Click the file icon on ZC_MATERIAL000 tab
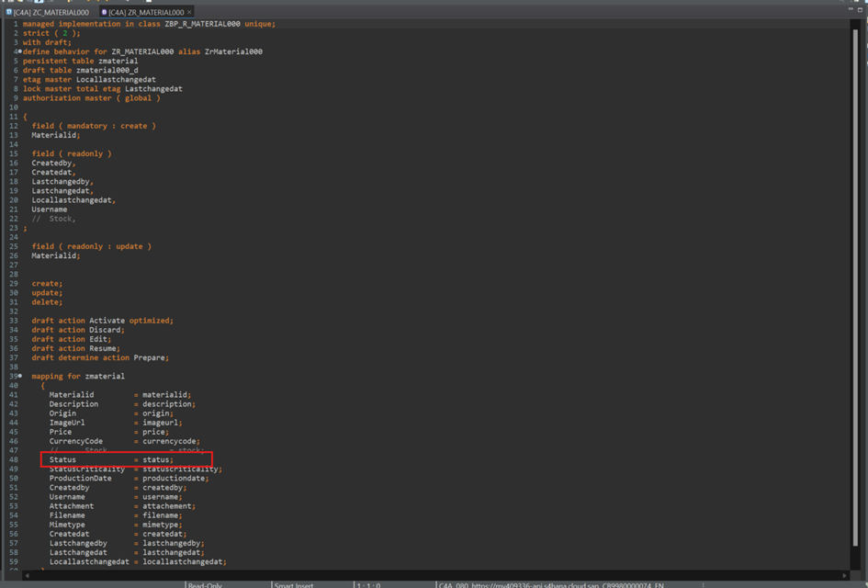 (x=9, y=12)
